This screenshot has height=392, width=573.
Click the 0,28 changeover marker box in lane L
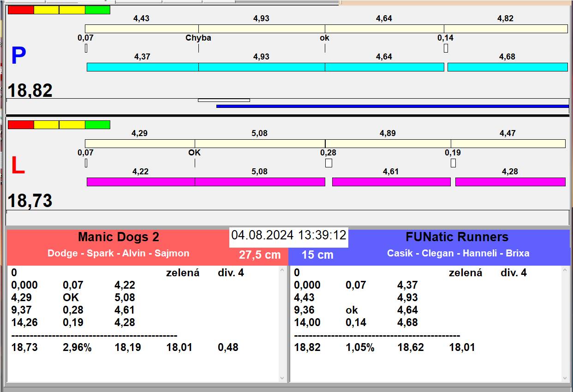[x=328, y=163]
